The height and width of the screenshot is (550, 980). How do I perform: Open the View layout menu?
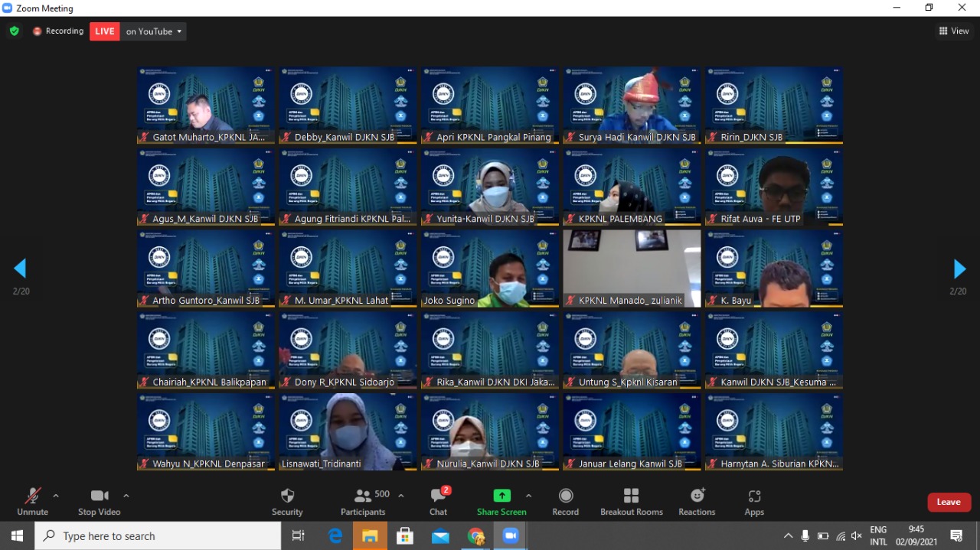[954, 31]
